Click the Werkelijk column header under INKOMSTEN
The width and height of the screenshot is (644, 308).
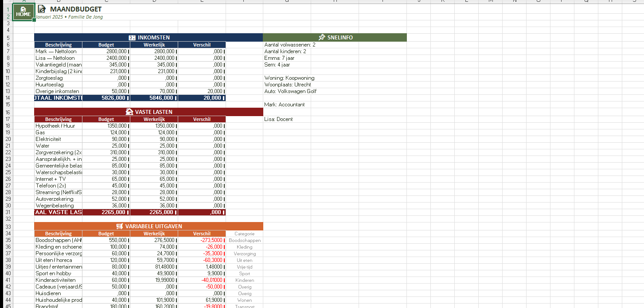click(x=154, y=45)
